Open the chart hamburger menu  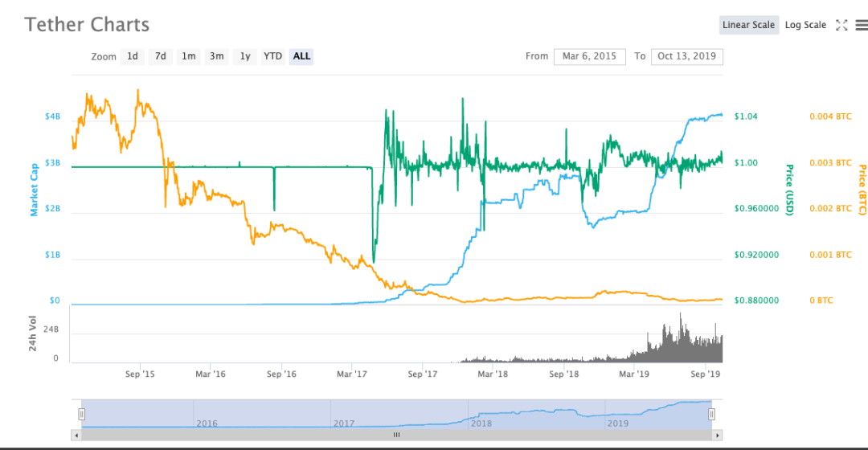[862, 25]
